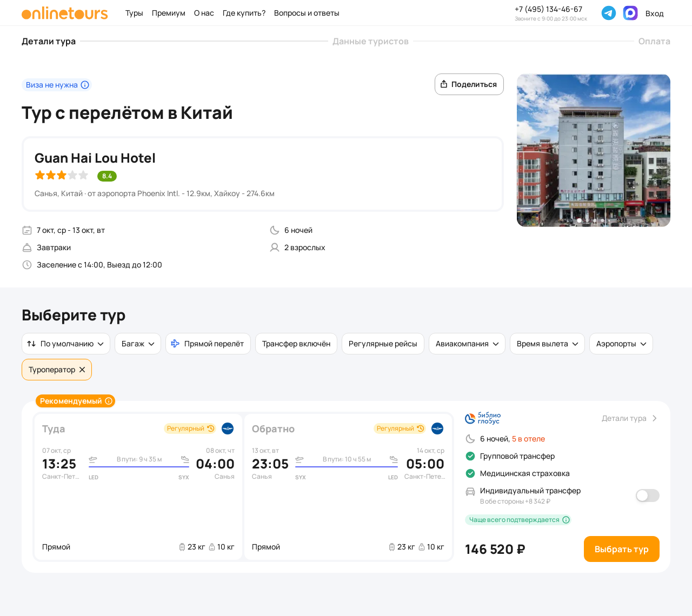Show visa info tooltip icon
The image size is (692, 616).
coord(85,85)
